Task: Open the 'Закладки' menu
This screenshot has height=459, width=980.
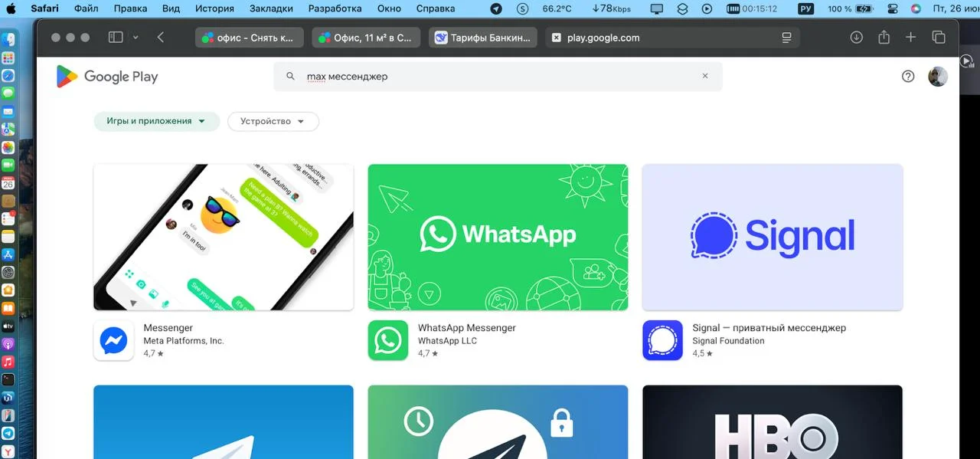Action: [271, 8]
